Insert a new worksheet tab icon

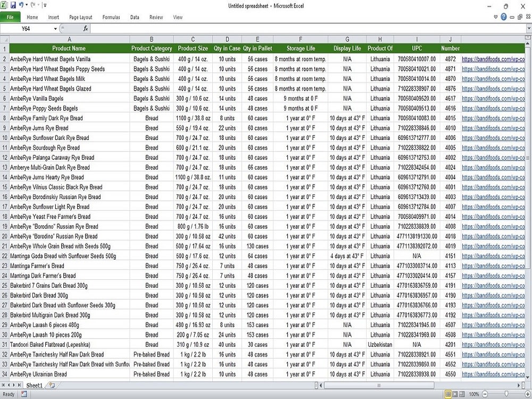52,385
